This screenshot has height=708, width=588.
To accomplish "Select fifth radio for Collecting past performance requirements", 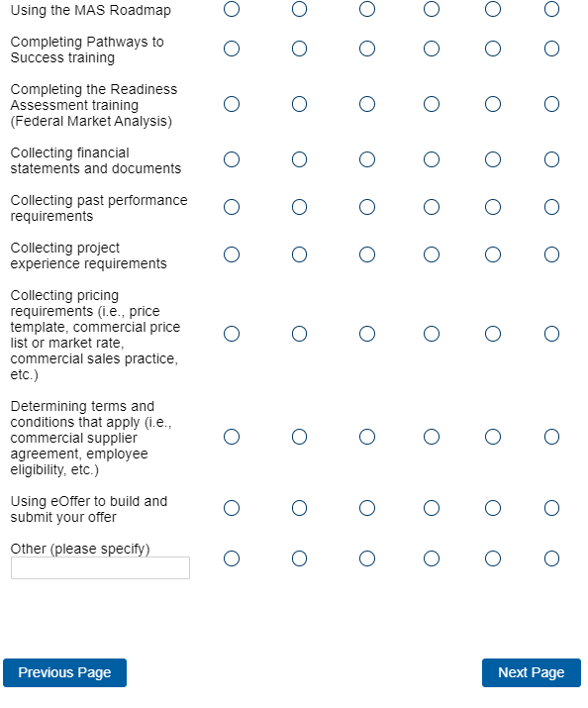I will [x=493, y=207].
